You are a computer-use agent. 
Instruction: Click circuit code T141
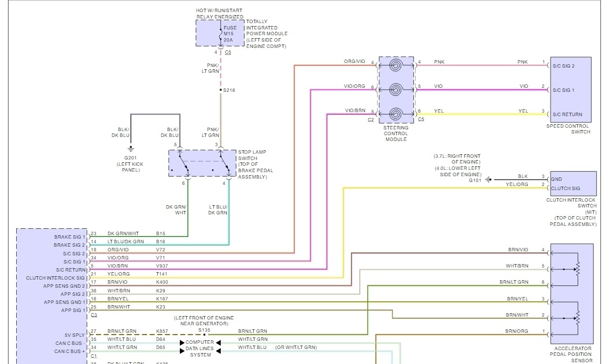tap(161, 274)
